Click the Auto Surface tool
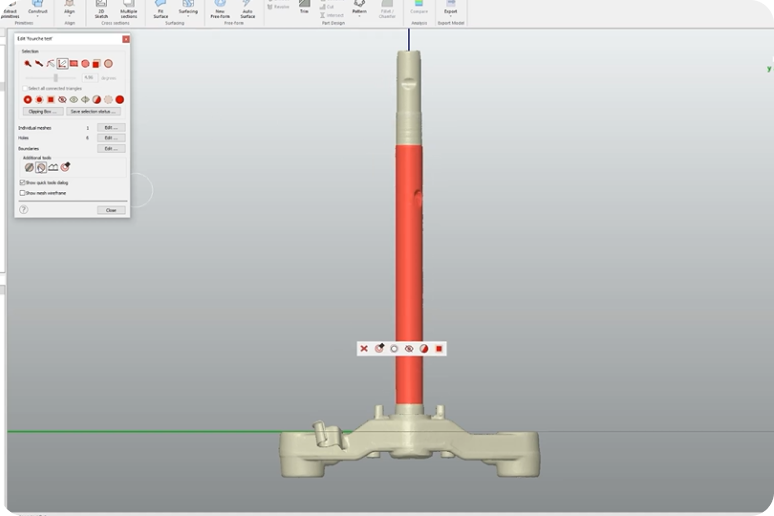This screenshot has width=774, height=516. [x=247, y=9]
